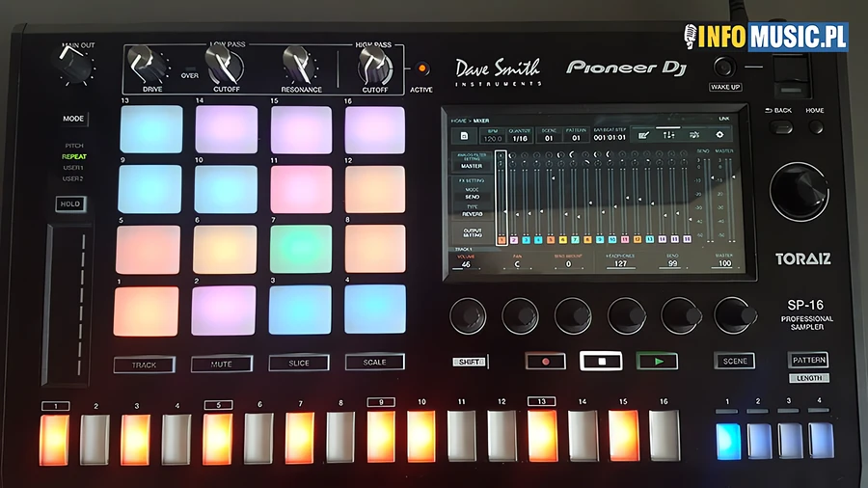The image size is (868, 488).
Task: Push the MODE button to cycle pad modes
Action: pyautogui.click(x=73, y=119)
